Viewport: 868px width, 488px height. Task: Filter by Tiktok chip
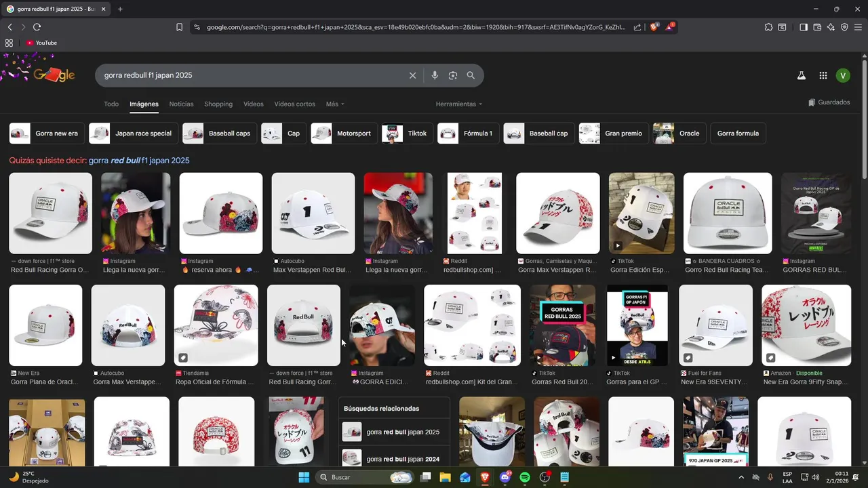pos(408,134)
